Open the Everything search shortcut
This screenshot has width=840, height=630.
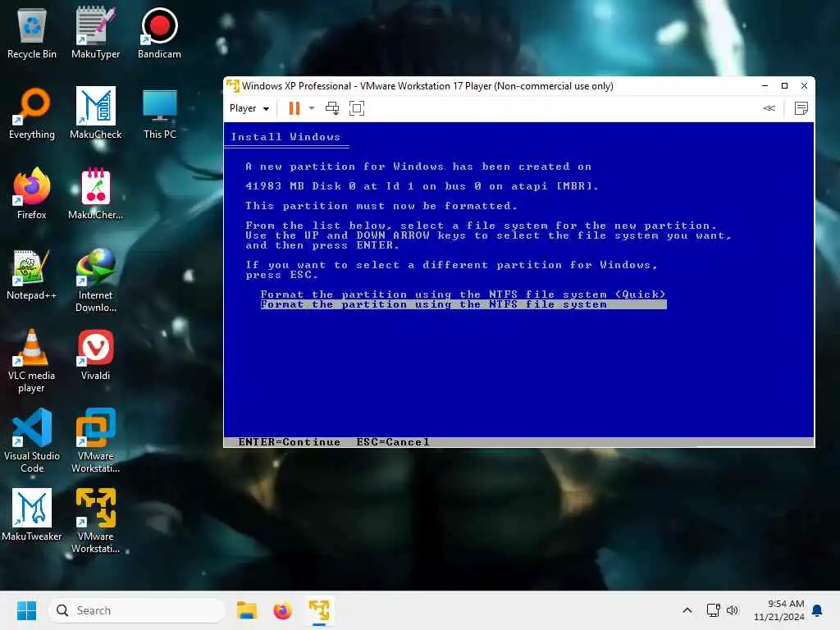(x=32, y=112)
